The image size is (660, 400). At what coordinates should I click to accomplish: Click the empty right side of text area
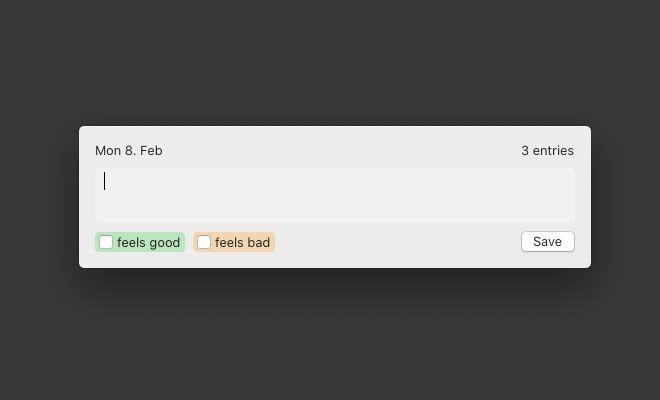[463, 195]
